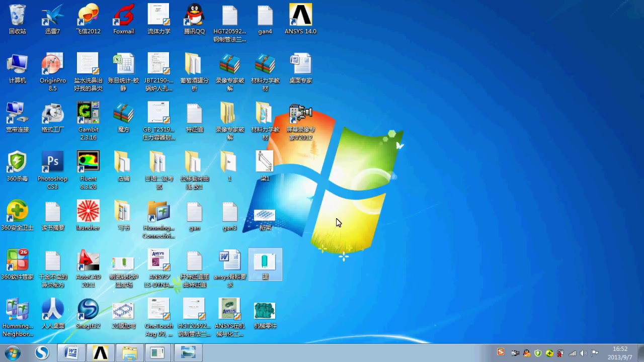Open Windows Explorer from taskbar
Image resolution: width=644 pixels, height=362 pixels.
[x=129, y=353]
